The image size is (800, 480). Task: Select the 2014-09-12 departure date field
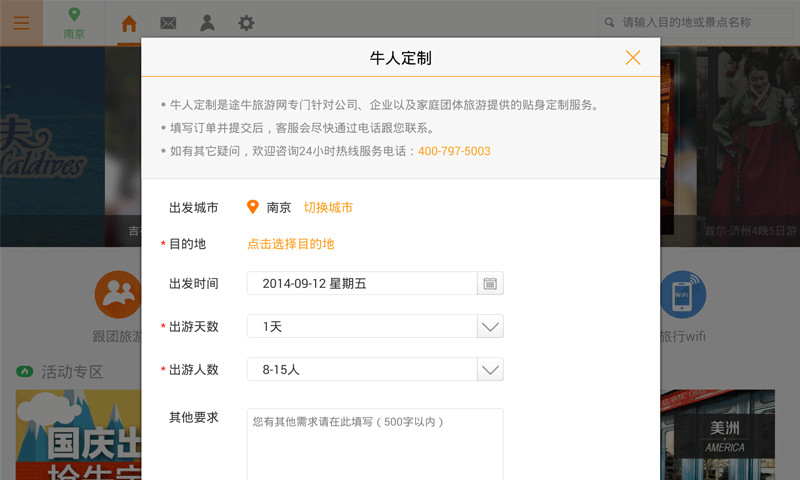click(x=362, y=284)
